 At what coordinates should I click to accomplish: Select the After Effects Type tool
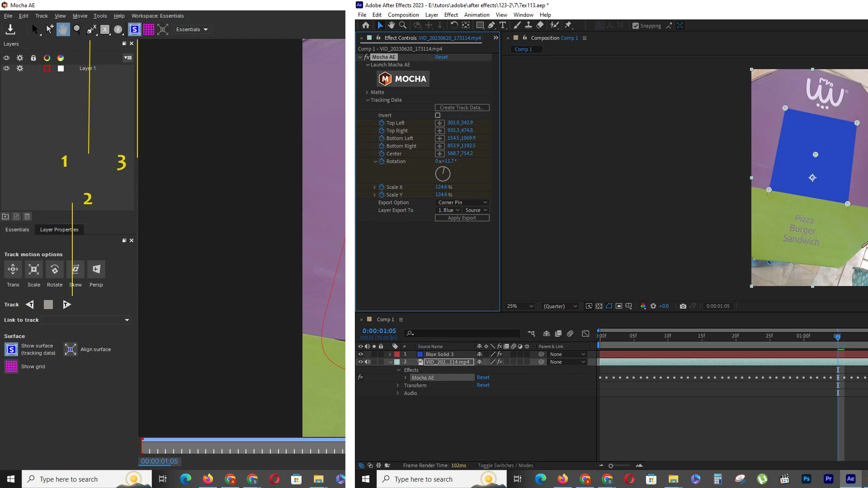(x=503, y=26)
